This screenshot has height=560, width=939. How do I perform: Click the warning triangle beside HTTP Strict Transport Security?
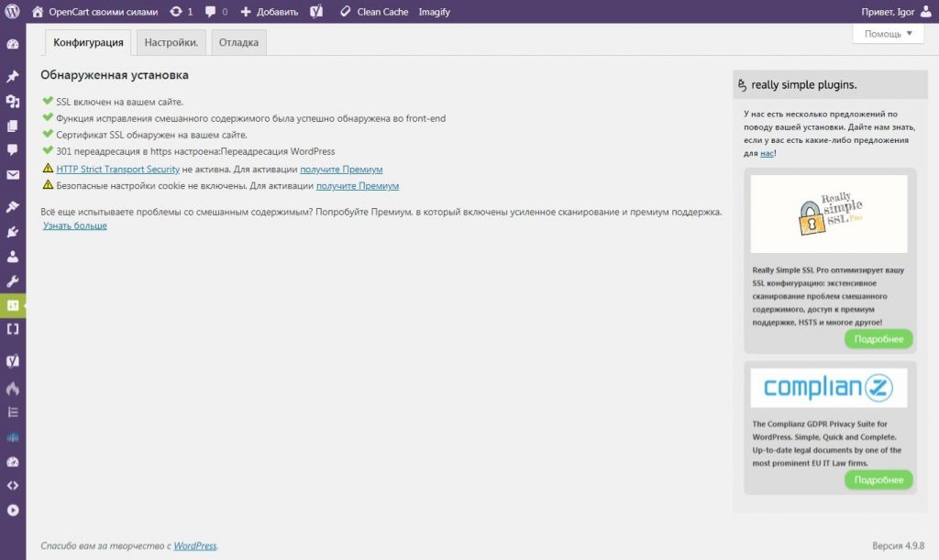click(x=48, y=168)
